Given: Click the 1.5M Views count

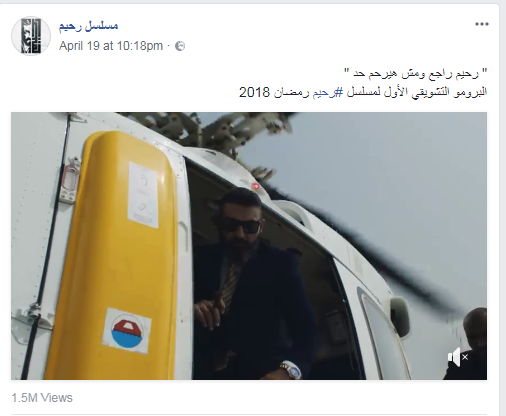Looking at the screenshot, I should click(x=42, y=398).
